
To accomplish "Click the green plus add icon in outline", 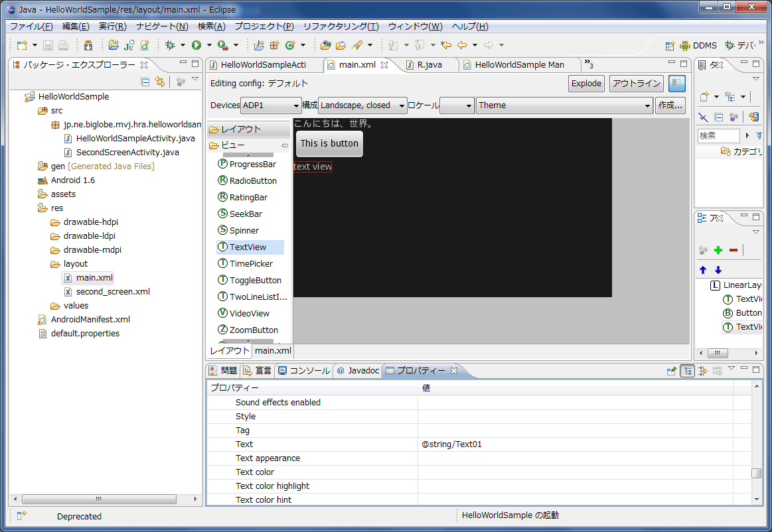I will (718, 250).
